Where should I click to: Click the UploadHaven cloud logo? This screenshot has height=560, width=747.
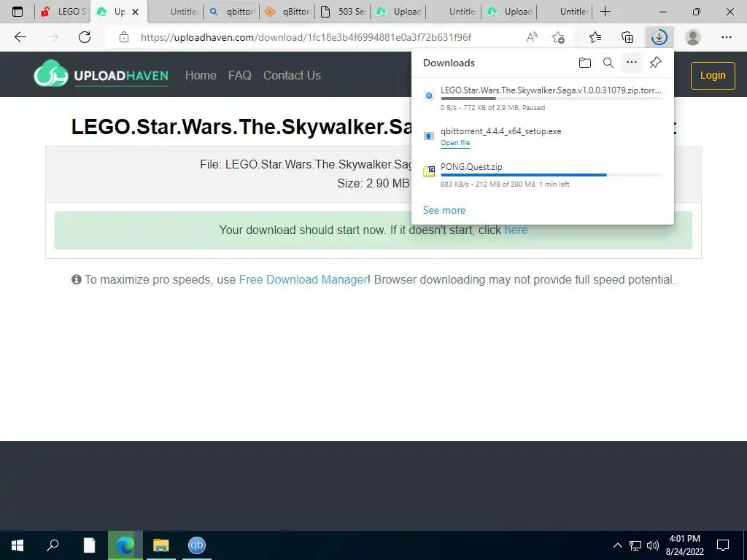[x=50, y=74]
